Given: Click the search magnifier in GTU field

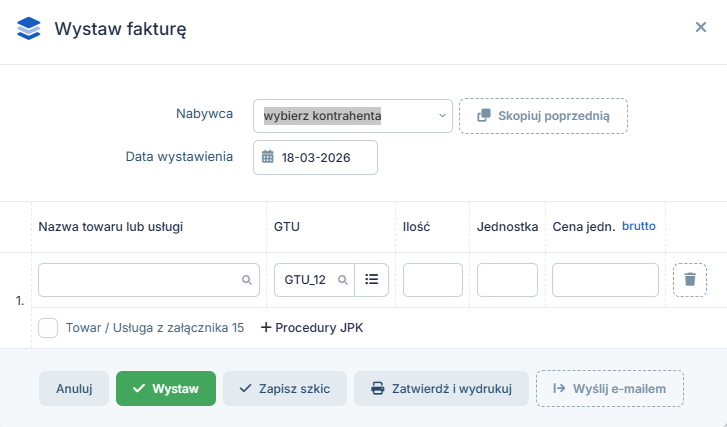Looking at the screenshot, I should 342,280.
